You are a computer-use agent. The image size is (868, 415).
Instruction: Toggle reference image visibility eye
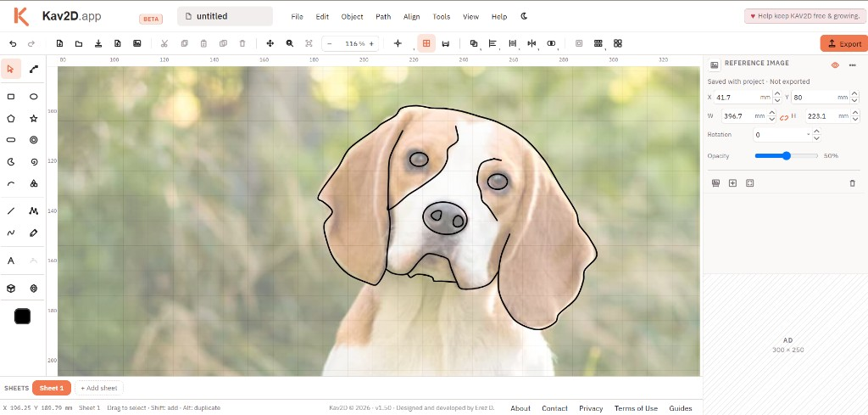[835, 64]
